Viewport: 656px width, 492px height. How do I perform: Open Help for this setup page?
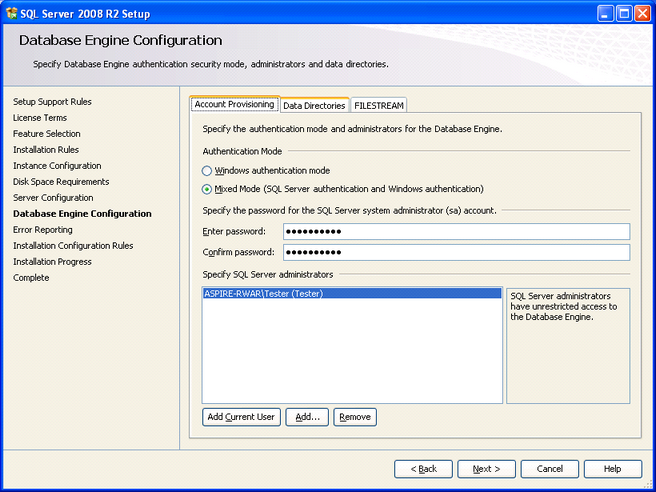click(612, 469)
